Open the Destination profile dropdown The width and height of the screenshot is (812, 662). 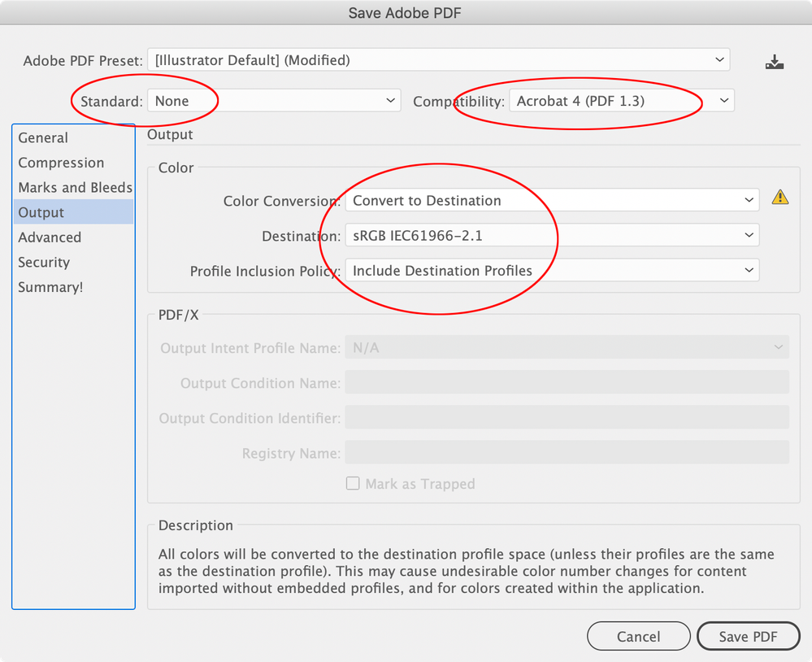(552, 235)
